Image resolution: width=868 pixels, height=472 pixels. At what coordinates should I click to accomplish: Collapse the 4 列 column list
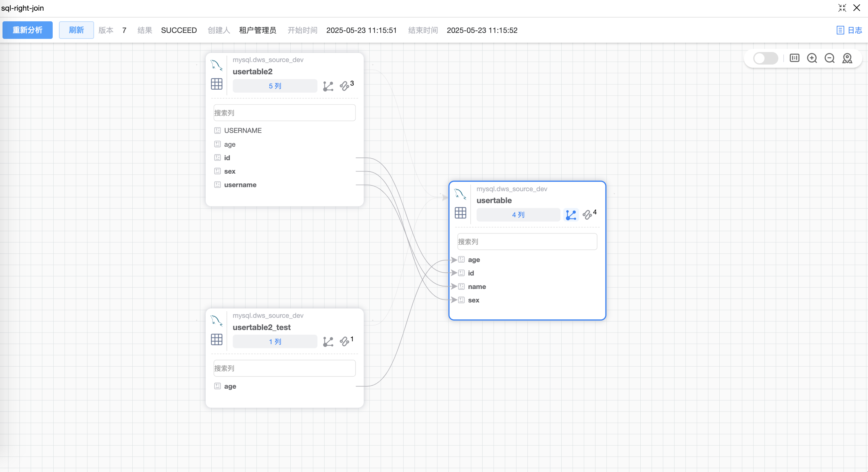(518, 215)
